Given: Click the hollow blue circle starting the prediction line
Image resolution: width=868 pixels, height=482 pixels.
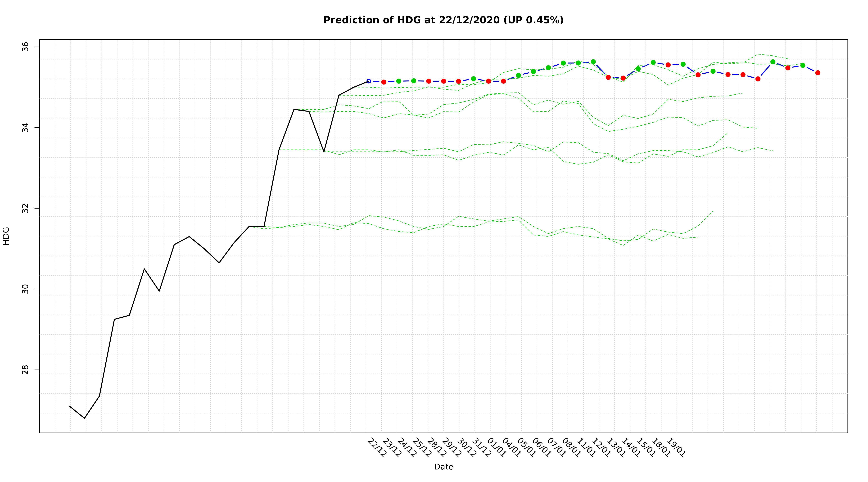Looking at the screenshot, I should pos(369,81).
